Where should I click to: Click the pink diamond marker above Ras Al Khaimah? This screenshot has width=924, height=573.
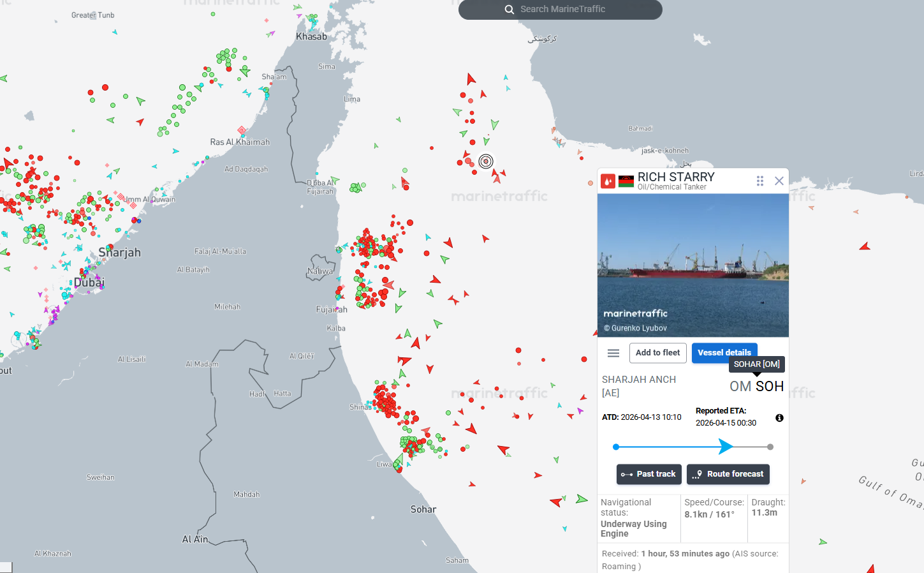[242, 130]
